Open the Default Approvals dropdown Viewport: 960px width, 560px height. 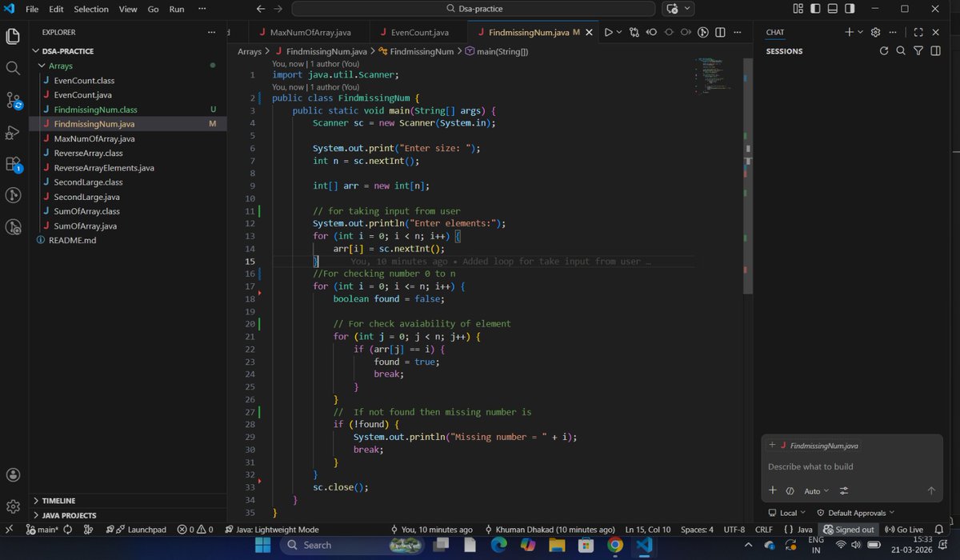855,513
